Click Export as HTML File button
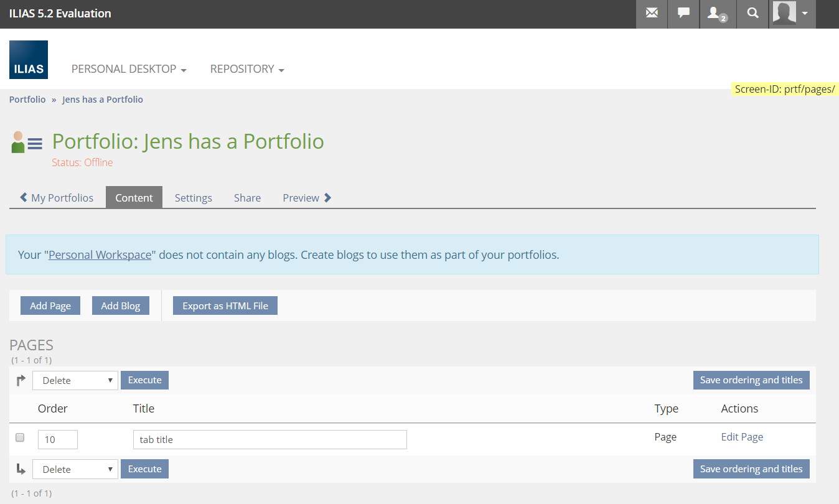Image resolution: width=839 pixels, height=504 pixels. (225, 306)
